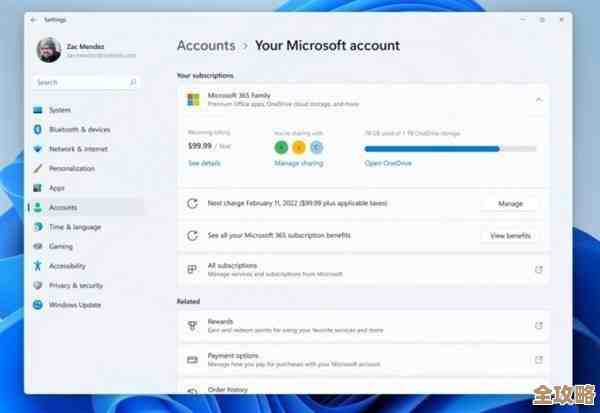Viewport: 600px width, 413px height.
Task: Click the green sharing member avatar
Action: pos(281,147)
